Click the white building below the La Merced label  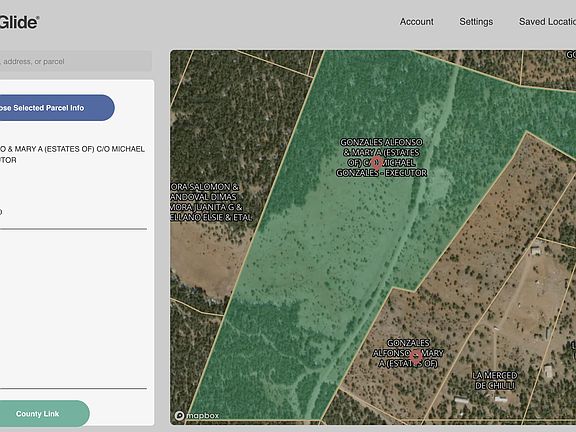(x=500, y=398)
